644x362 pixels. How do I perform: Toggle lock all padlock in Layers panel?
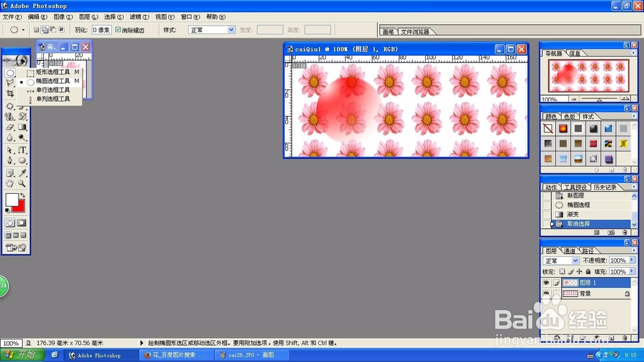588,272
